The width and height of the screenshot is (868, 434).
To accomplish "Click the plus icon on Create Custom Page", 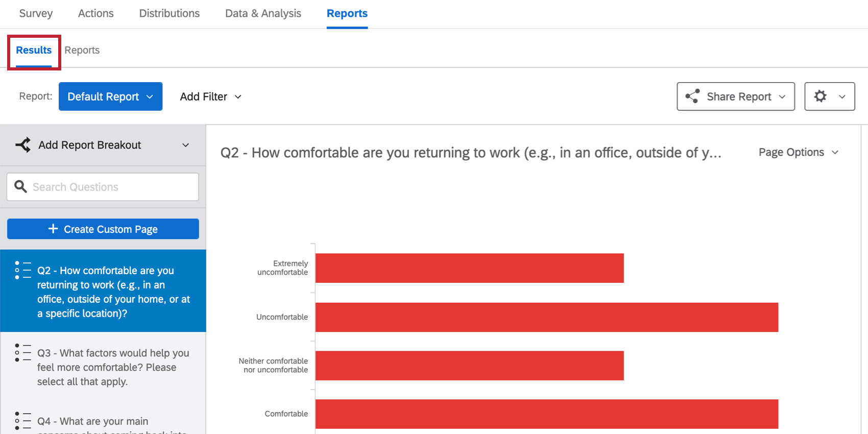I will pos(53,229).
